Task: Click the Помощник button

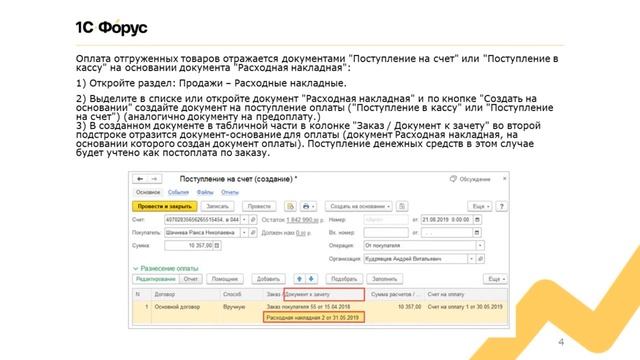Action: [225, 279]
